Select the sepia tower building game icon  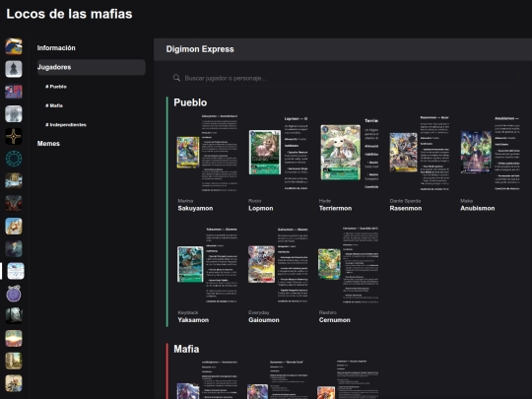pos(14,361)
